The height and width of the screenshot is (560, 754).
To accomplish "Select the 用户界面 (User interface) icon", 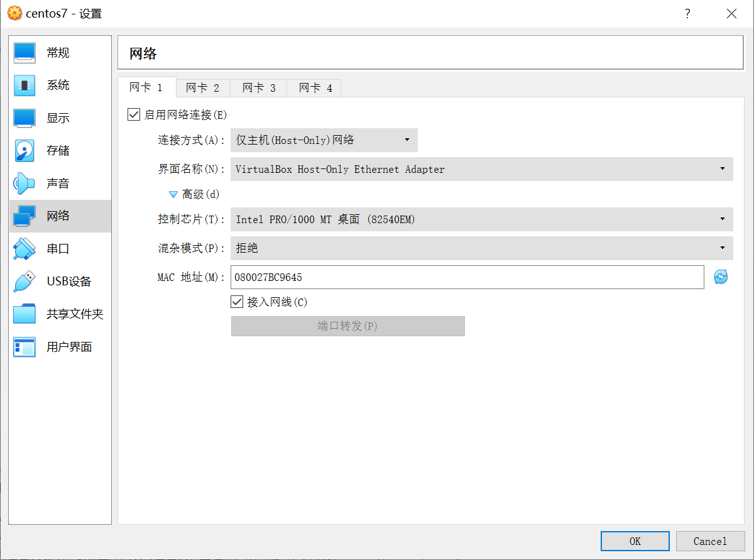I will 25,347.
